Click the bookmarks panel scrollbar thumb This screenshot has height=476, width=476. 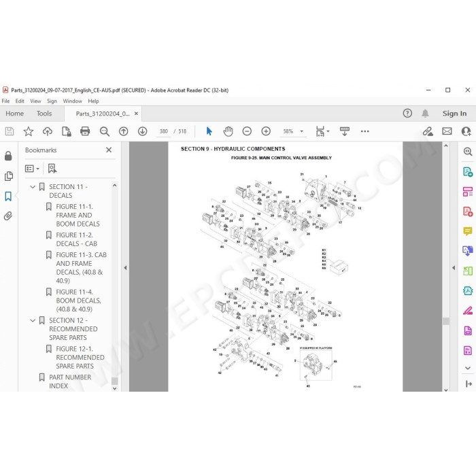[114, 381]
